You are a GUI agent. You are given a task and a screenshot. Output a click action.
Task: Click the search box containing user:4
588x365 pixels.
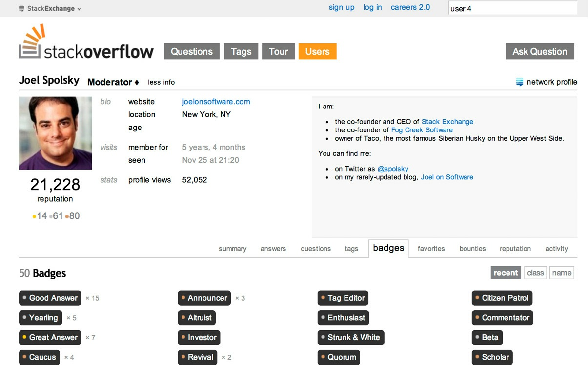[x=512, y=8]
